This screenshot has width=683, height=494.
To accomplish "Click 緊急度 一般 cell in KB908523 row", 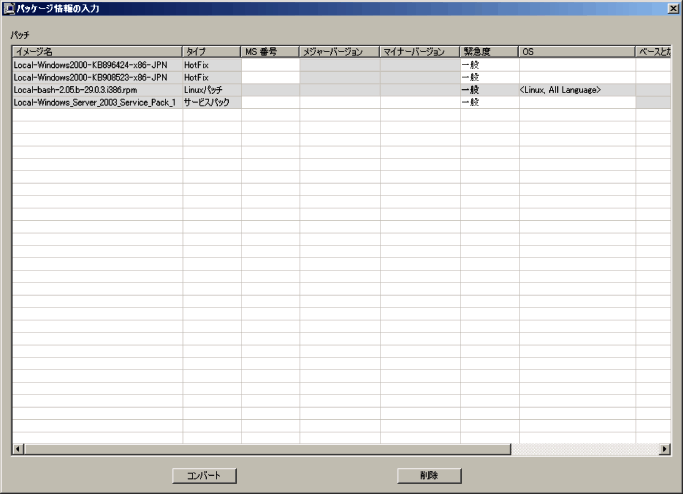I will (490, 78).
